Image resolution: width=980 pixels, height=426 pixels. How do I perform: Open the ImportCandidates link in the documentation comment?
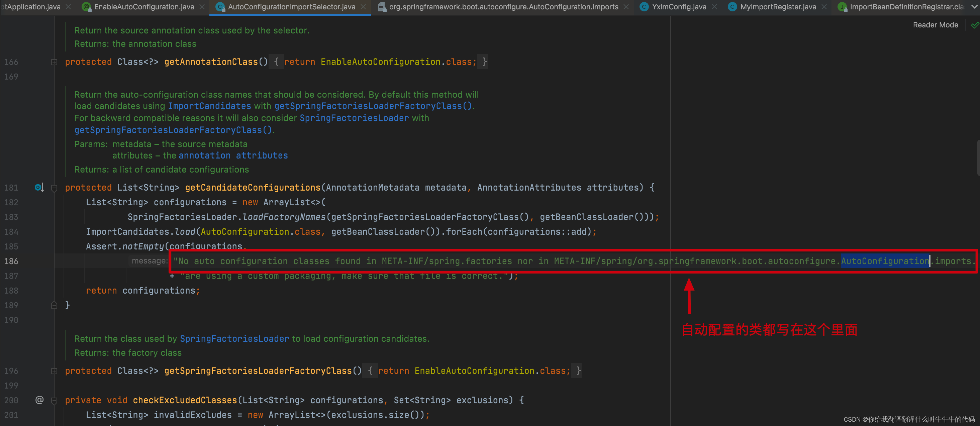tap(209, 106)
